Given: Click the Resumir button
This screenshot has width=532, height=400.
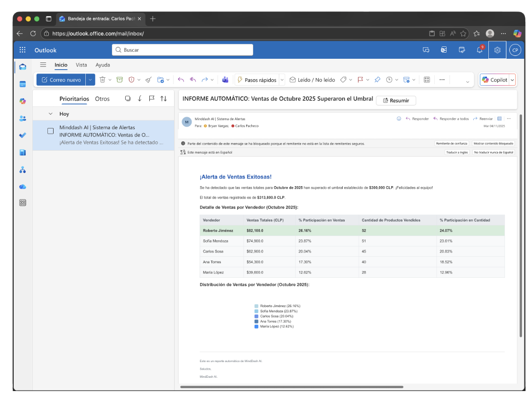Looking at the screenshot, I should (396, 100).
